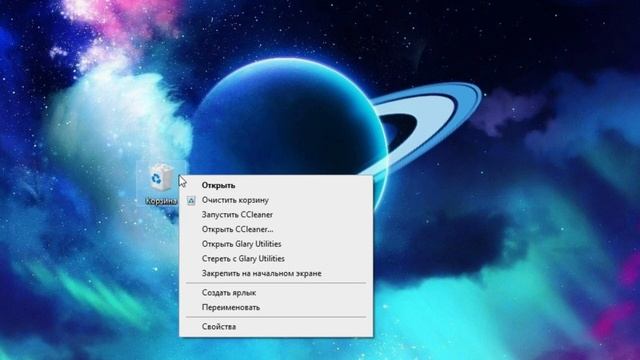Choose Открыть in the context menu
The height and width of the screenshot is (360, 640).
pos(276,185)
